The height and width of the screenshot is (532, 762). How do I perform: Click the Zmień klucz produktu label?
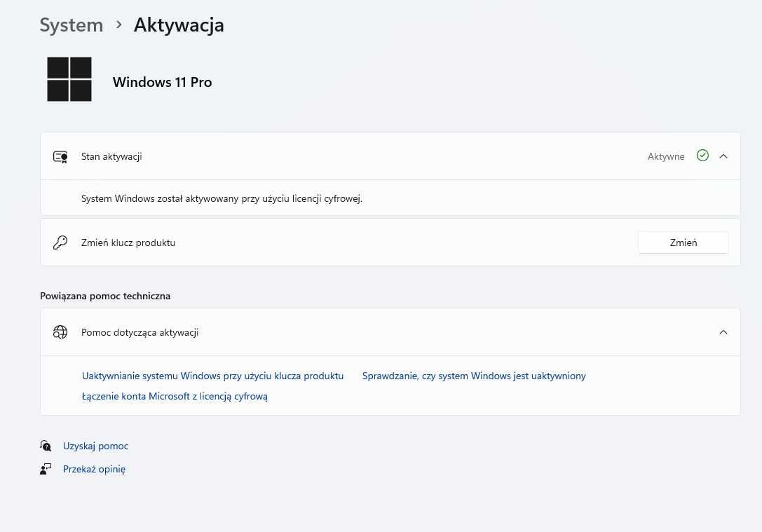pos(128,243)
